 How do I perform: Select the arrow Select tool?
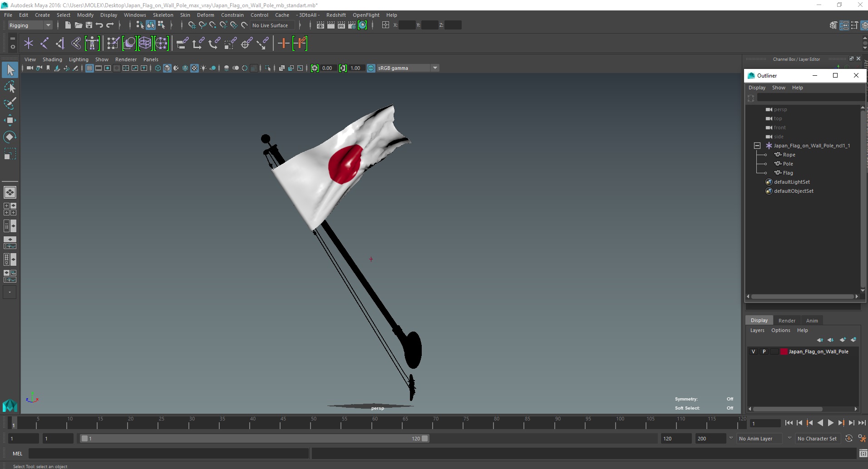click(10, 70)
